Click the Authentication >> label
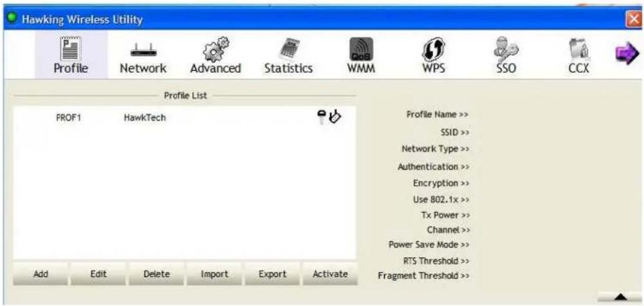The height and width of the screenshot is (306, 644). click(x=434, y=167)
